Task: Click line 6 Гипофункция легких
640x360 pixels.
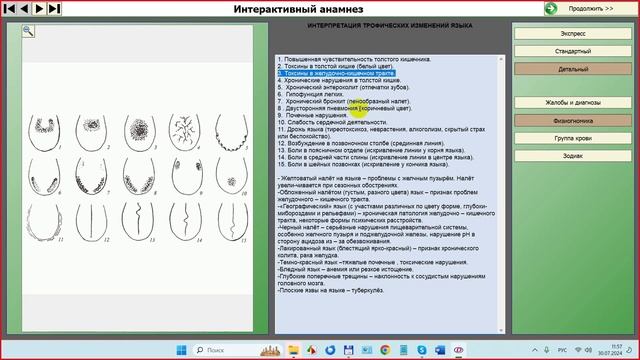Action: pos(311,94)
